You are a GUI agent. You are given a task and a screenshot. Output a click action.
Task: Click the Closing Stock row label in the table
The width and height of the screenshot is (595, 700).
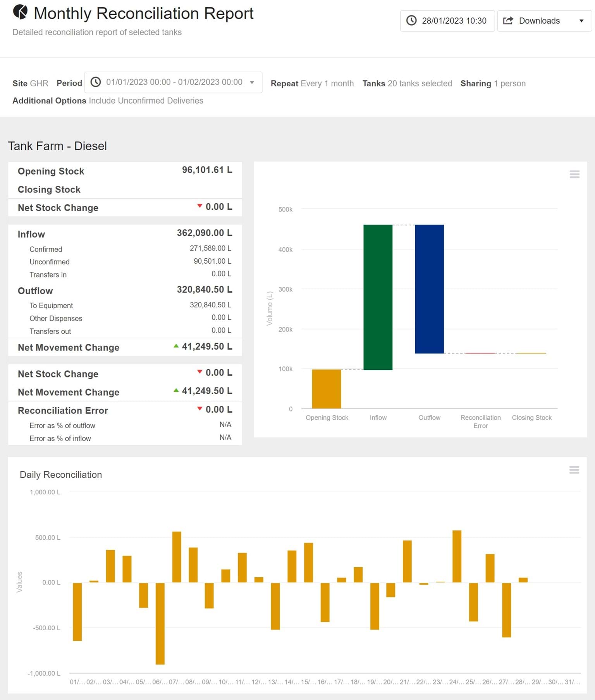(49, 189)
